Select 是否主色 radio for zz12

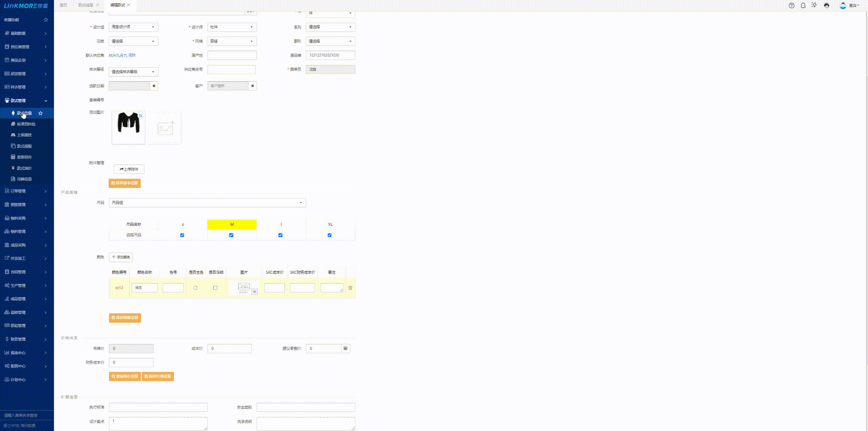[195, 288]
